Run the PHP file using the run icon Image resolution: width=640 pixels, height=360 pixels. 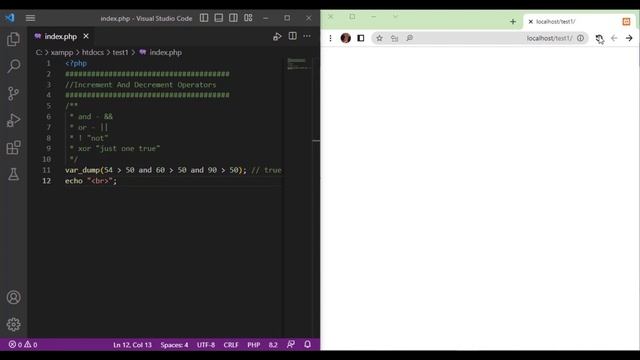tap(277, 36)
